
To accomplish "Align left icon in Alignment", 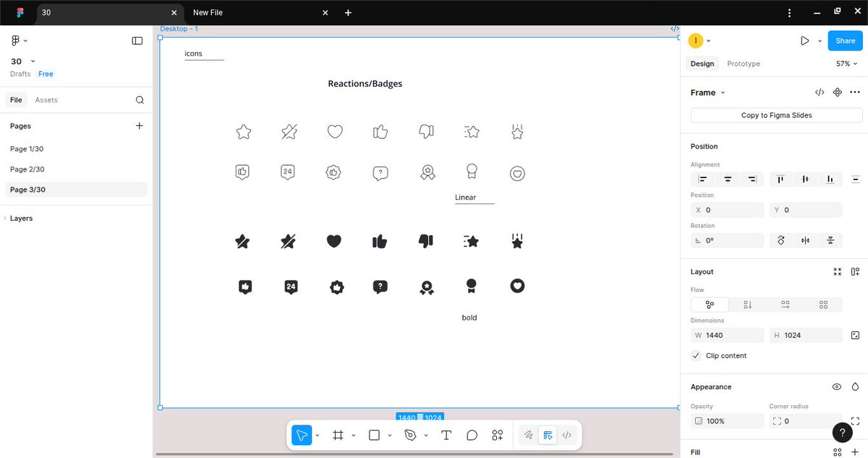I will [x=702, y=179].
